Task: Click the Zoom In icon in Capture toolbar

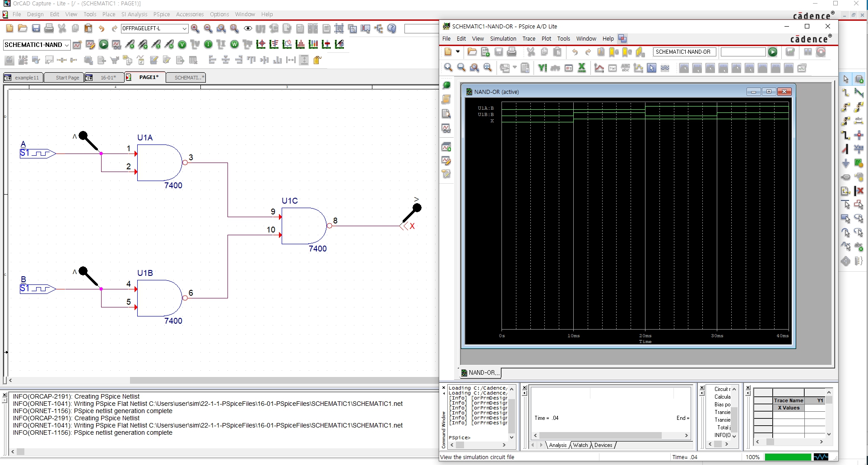Action: coord(195,28)
